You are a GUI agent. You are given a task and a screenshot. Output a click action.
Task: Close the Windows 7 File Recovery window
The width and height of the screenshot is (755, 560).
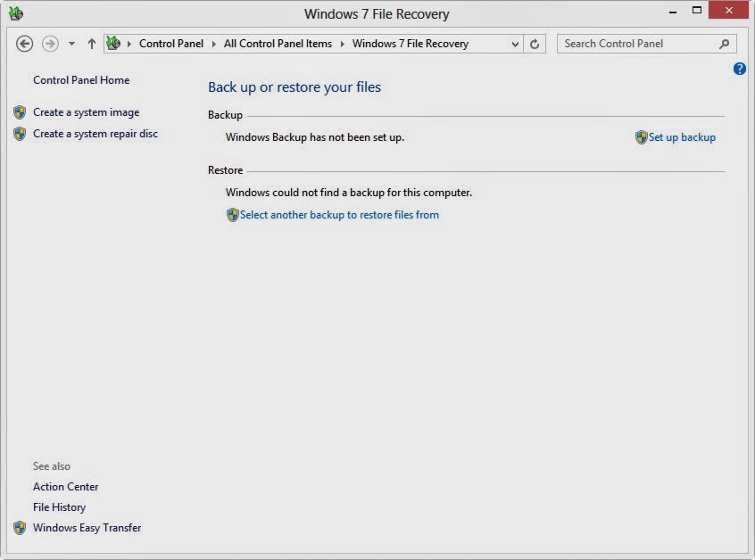[729, 10]
